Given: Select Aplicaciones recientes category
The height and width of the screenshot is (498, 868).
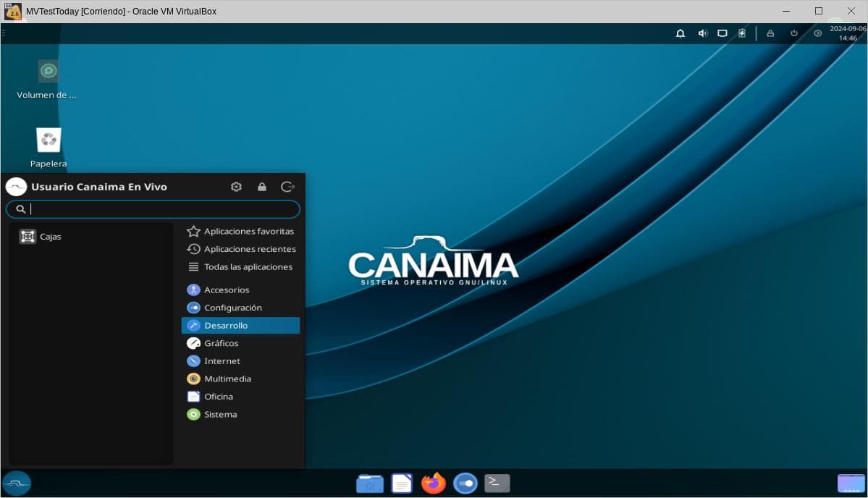Looking at the screenshot, I should 241,249.
